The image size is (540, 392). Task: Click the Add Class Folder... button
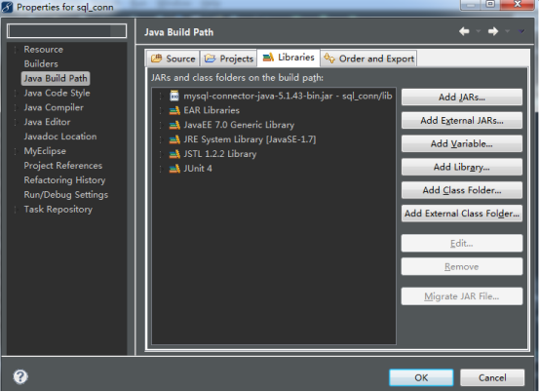461,190
